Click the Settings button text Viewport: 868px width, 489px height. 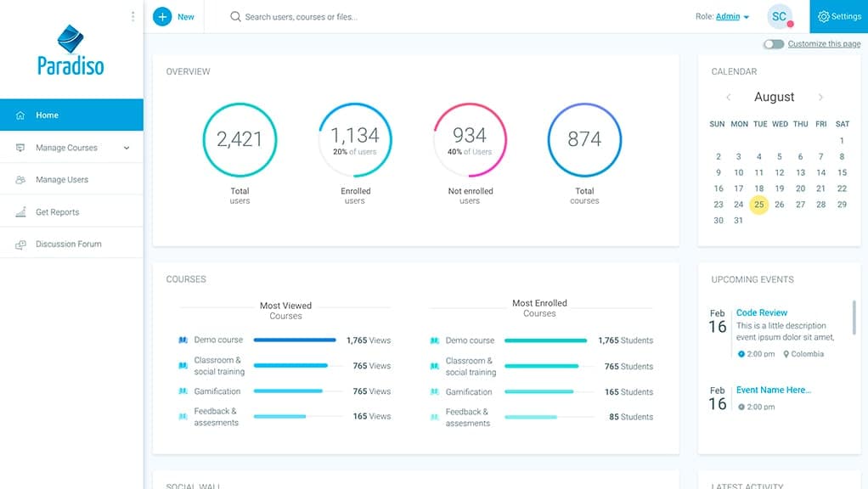[847, 17]
